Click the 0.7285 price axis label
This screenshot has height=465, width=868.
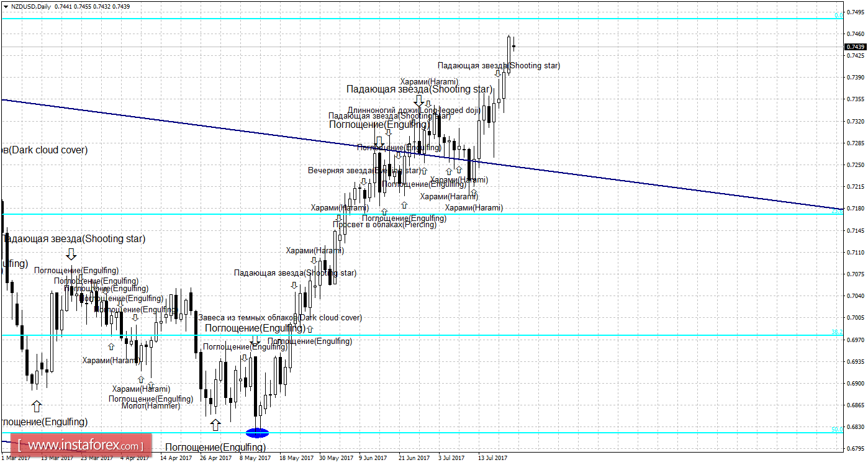855,143
